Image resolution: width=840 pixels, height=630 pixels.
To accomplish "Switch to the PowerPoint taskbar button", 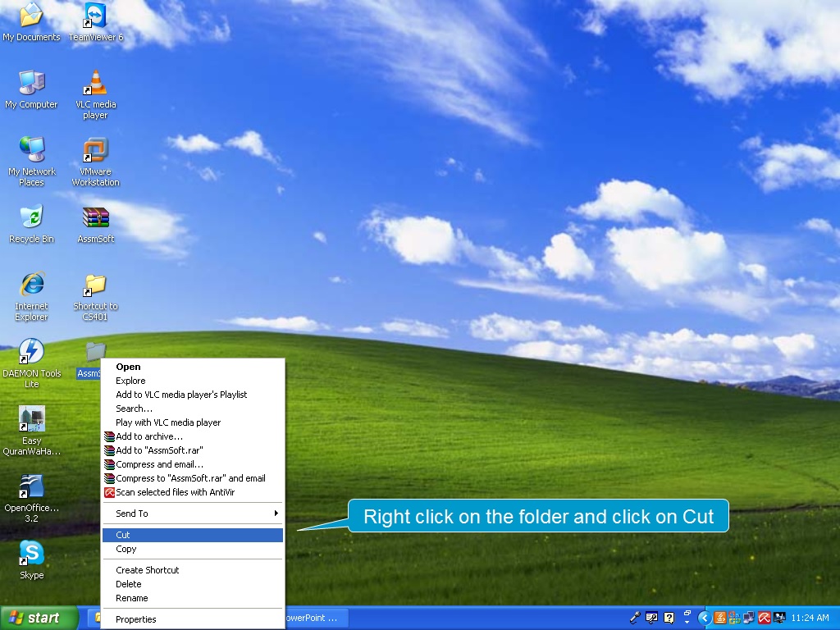I will (x=317, y=618).
